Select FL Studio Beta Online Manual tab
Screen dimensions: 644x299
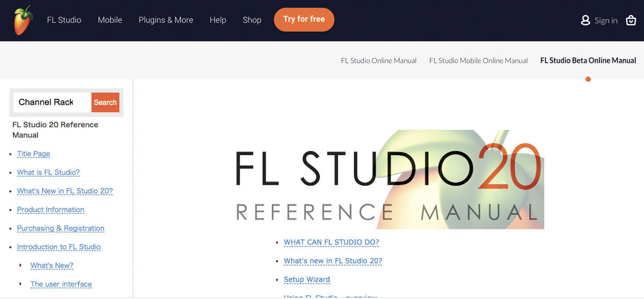click(x=588, y=61)
